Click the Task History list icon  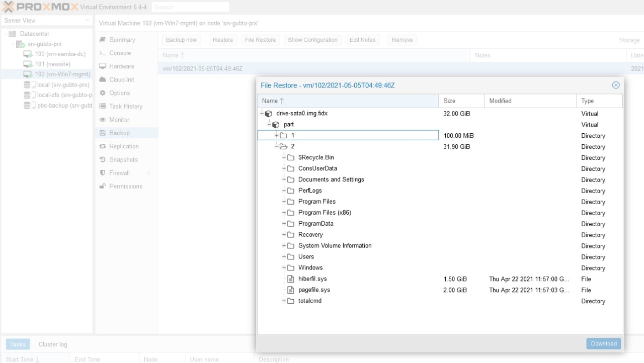tap(103, 106)
